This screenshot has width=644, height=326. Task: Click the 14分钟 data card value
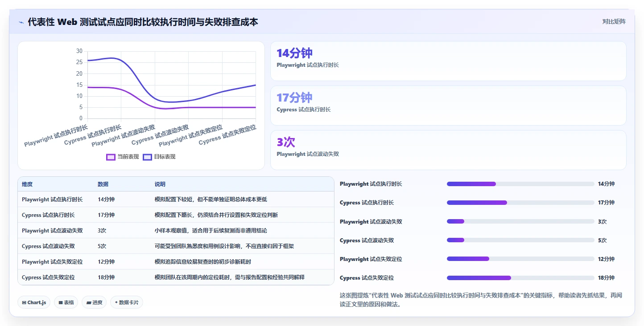point(294,53)
